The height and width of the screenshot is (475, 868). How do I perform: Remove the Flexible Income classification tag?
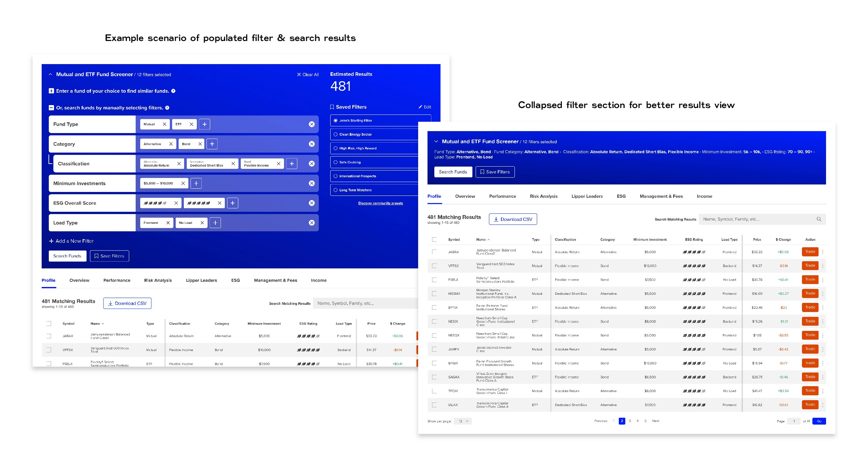tap(279, 164)
